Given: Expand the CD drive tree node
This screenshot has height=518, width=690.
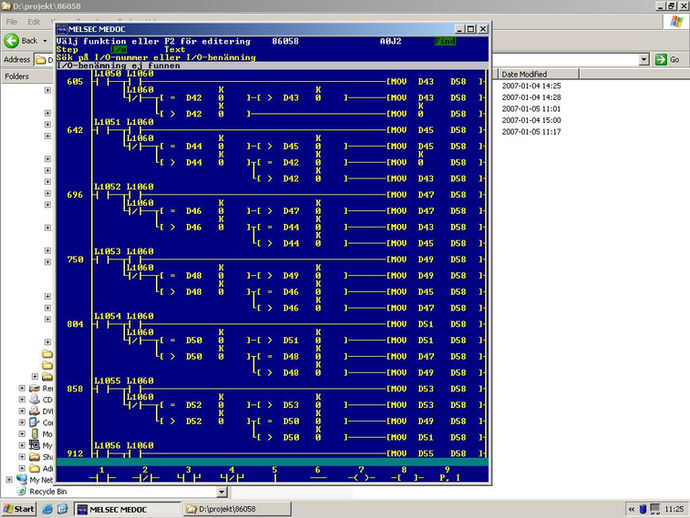Looking at the screenshot, I should [22, 400].
